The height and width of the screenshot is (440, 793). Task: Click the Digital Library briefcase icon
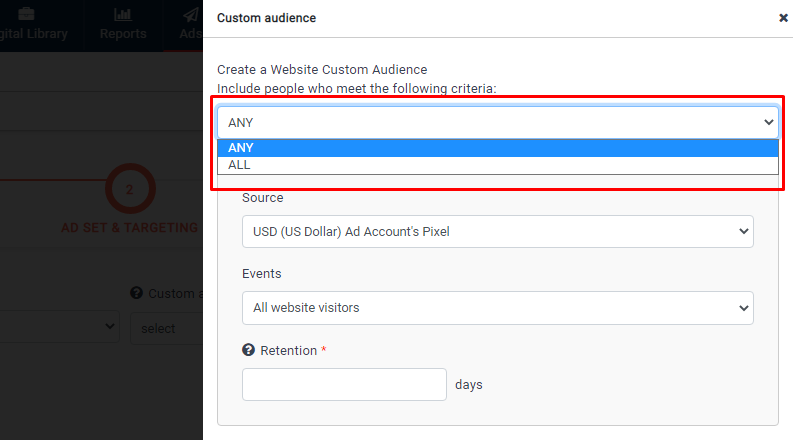click(26, 14)
